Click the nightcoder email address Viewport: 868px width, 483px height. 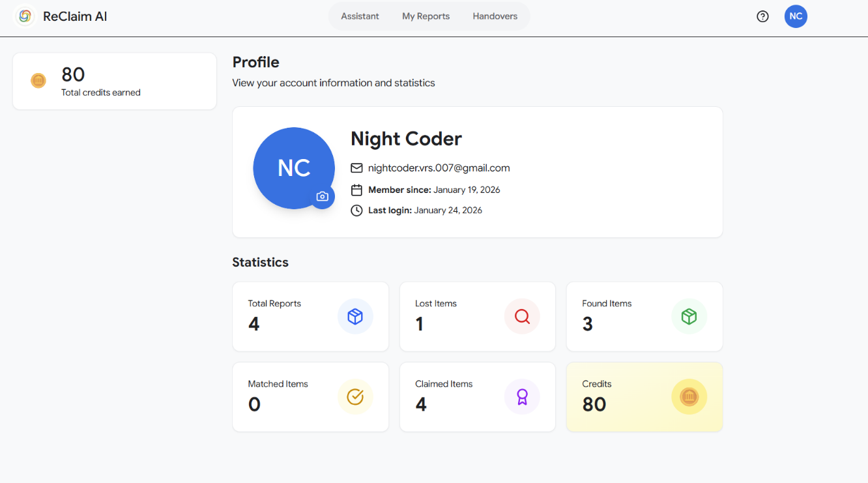439,168
